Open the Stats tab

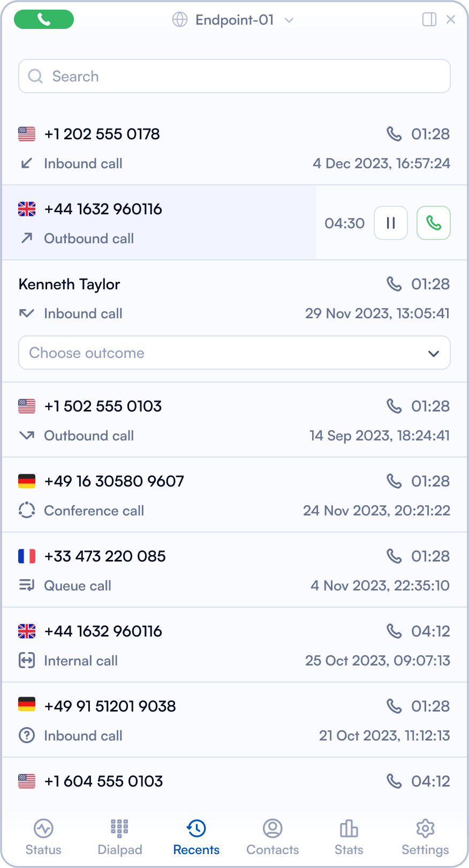[x=349, y=837]
